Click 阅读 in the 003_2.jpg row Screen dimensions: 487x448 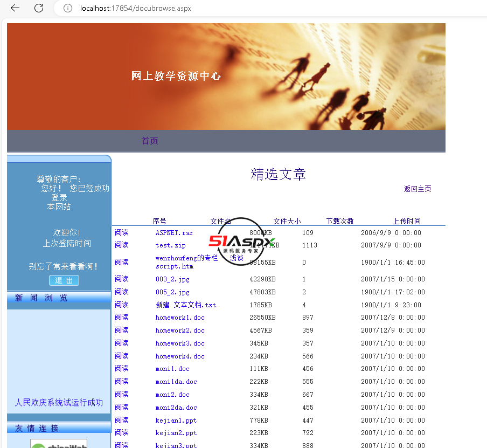121,279
